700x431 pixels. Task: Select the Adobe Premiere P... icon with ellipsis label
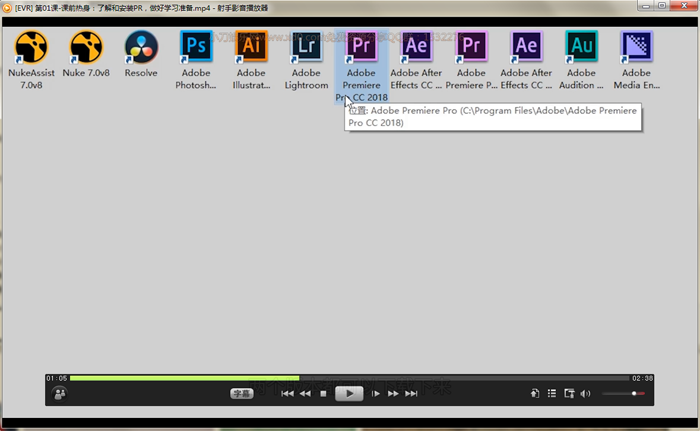point(471,47)
